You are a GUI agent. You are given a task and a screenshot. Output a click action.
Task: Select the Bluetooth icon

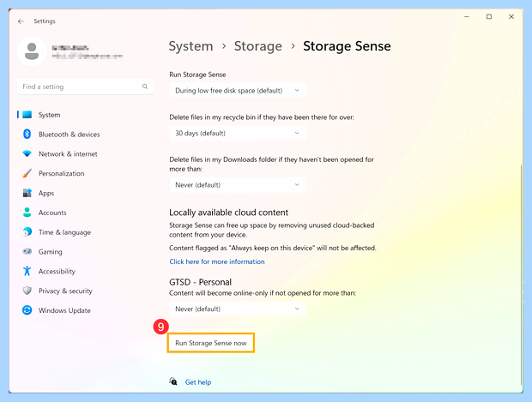point(27,135)
